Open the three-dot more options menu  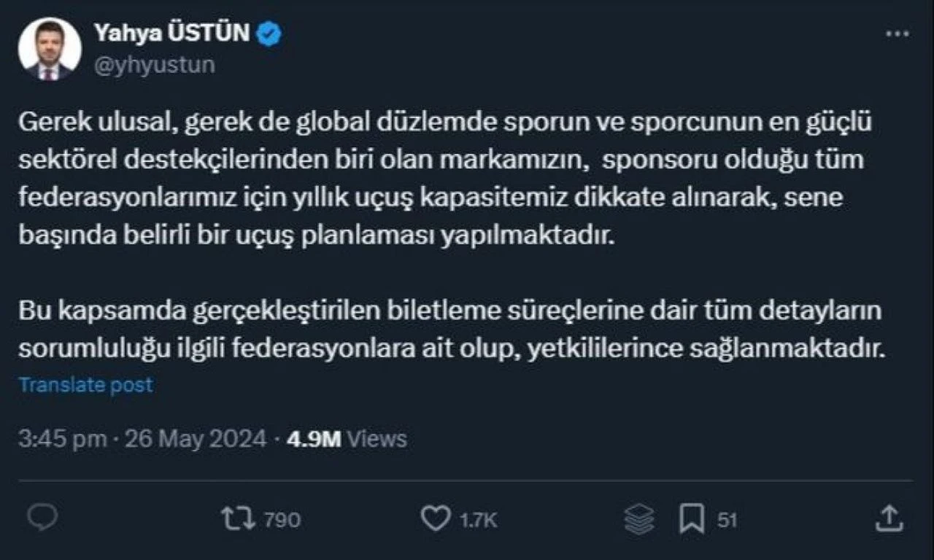pyautogui.click(x=897, y=34)
